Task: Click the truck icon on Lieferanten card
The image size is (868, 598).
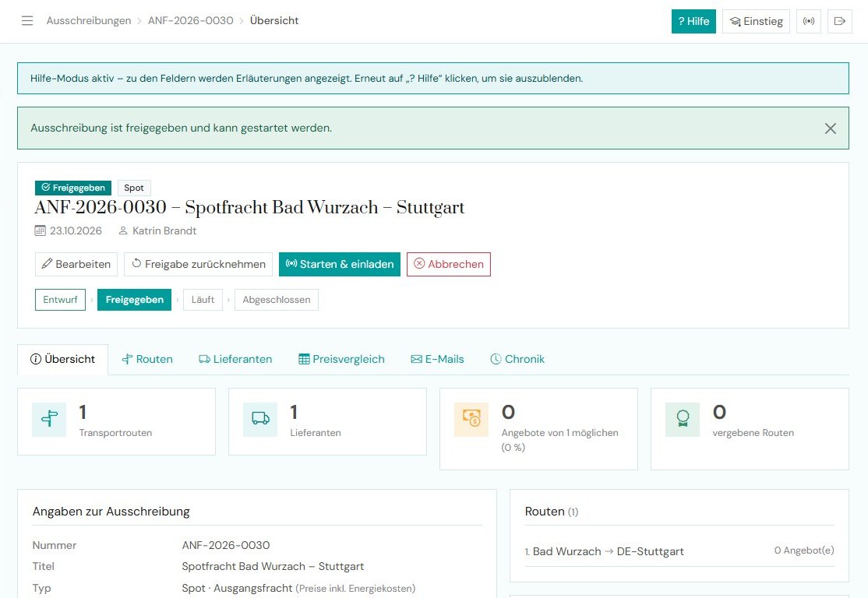Action: point(260,420)
